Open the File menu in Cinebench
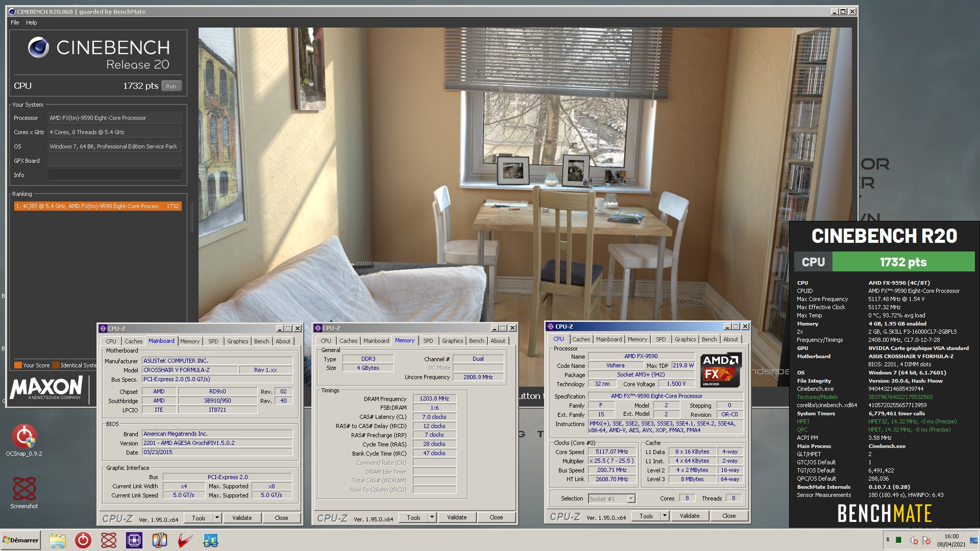 click(x=15, y=22)
